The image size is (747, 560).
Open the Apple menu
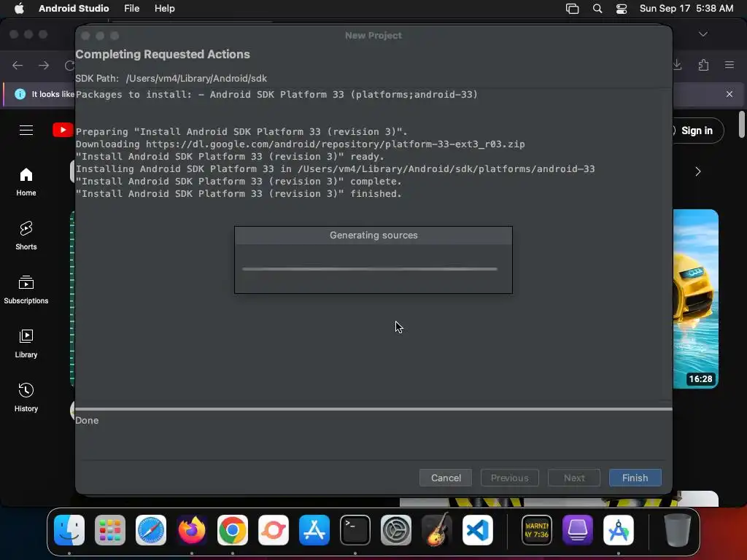click(x=19, y=9)
